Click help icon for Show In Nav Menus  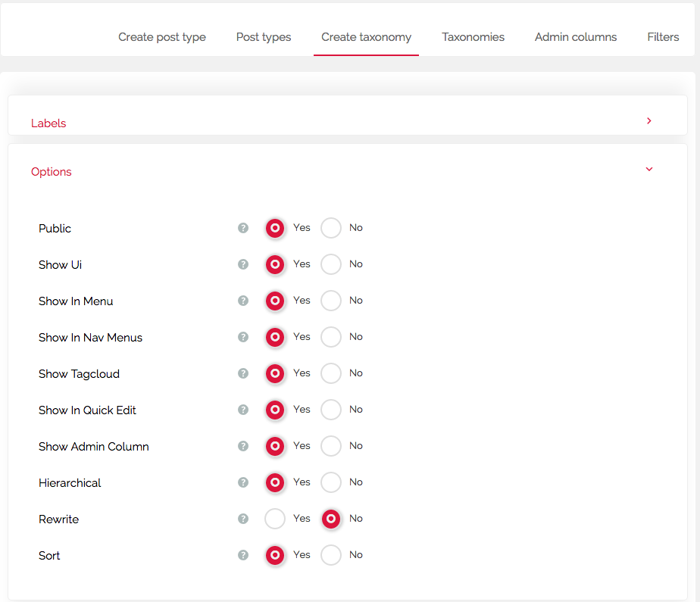tap(243, 337)
